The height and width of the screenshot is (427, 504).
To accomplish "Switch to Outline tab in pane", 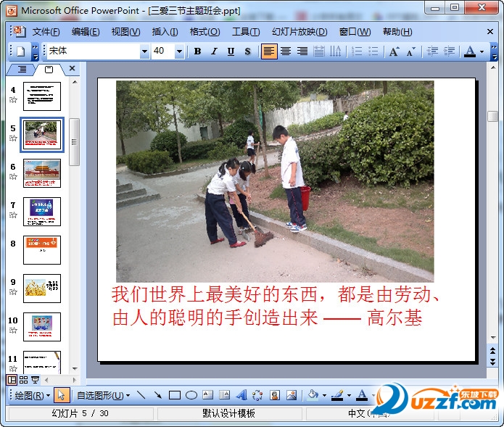I will tap(22, 69).
